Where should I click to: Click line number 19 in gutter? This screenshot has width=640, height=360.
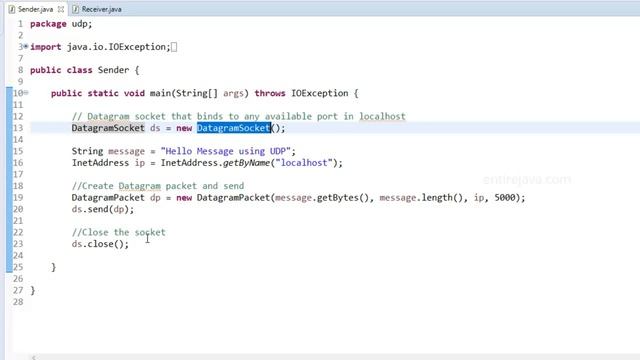tap(18, 198)
